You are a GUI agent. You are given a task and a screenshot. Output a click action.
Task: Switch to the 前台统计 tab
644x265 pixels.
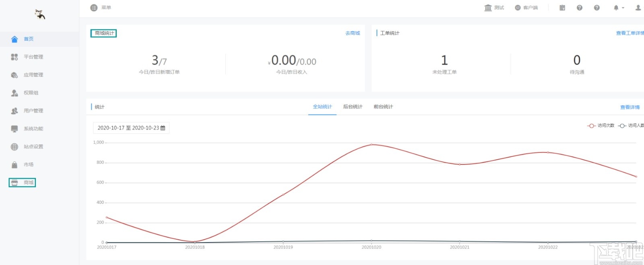pos(383,107)
